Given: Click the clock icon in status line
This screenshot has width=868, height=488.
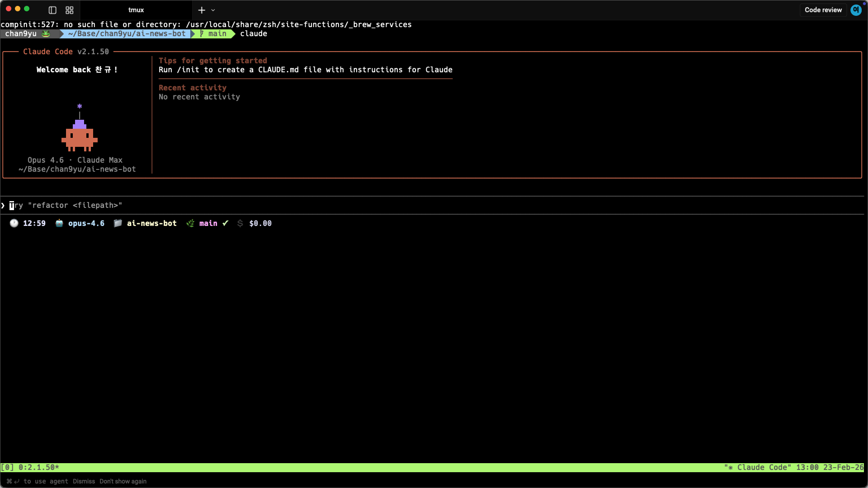Looking at the screenshot, I should coord(14,223).
